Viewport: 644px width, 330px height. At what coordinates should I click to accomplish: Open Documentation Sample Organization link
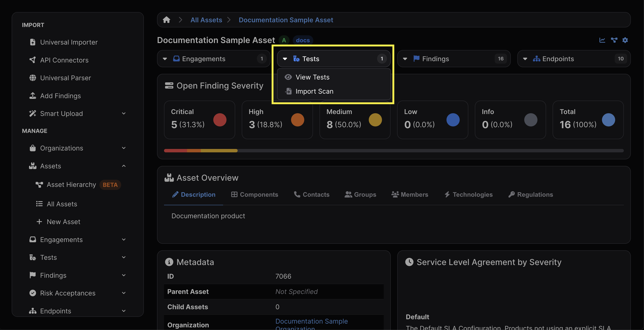pos(311,321)
